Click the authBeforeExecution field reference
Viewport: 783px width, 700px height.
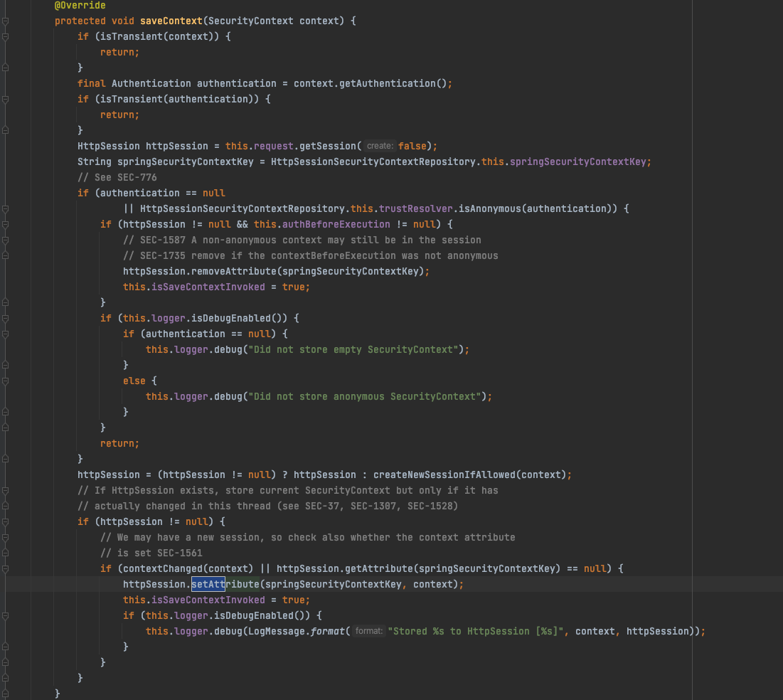pos(336,224)
